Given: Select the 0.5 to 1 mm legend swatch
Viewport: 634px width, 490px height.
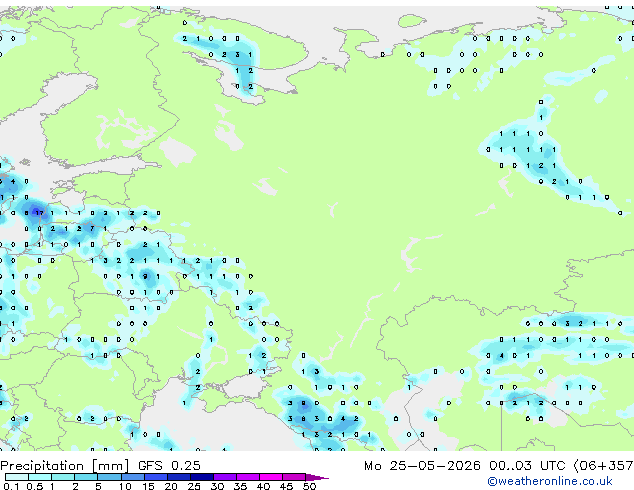Looking at the screenshot, I should (40, 477).
